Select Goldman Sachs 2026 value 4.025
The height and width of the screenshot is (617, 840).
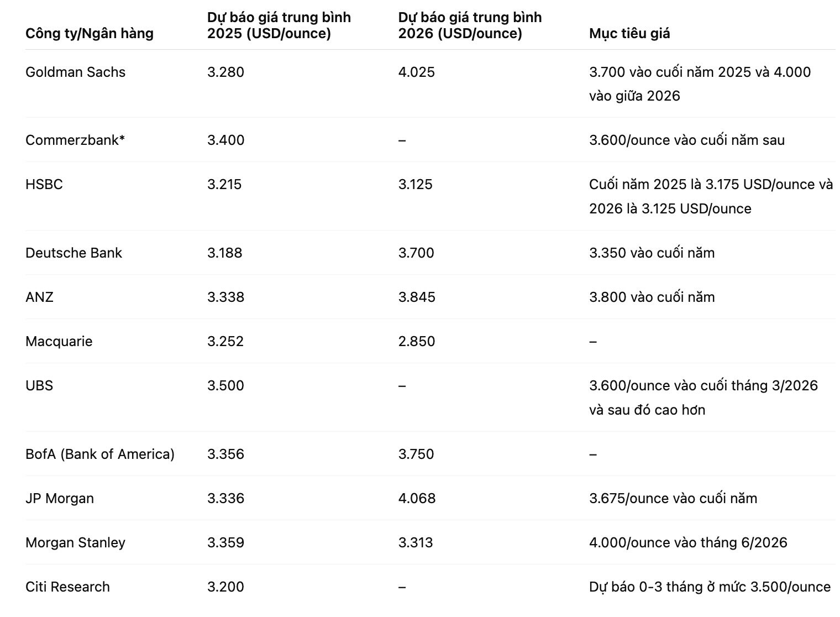pyautogui.click(x=417, y=72)
